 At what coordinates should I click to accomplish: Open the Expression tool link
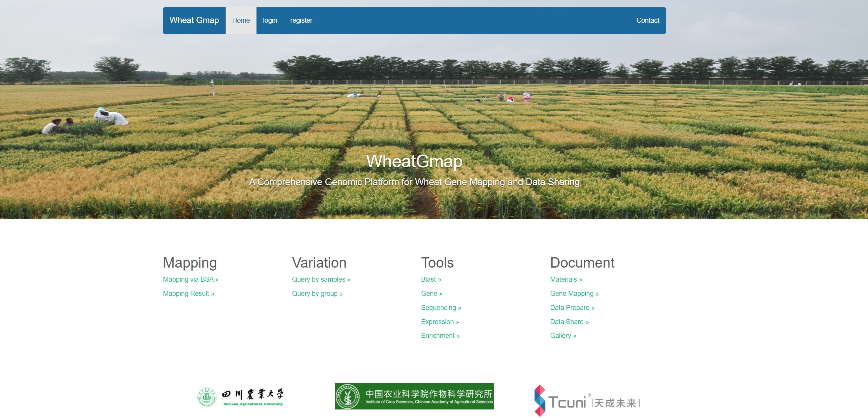click(440, 322)
